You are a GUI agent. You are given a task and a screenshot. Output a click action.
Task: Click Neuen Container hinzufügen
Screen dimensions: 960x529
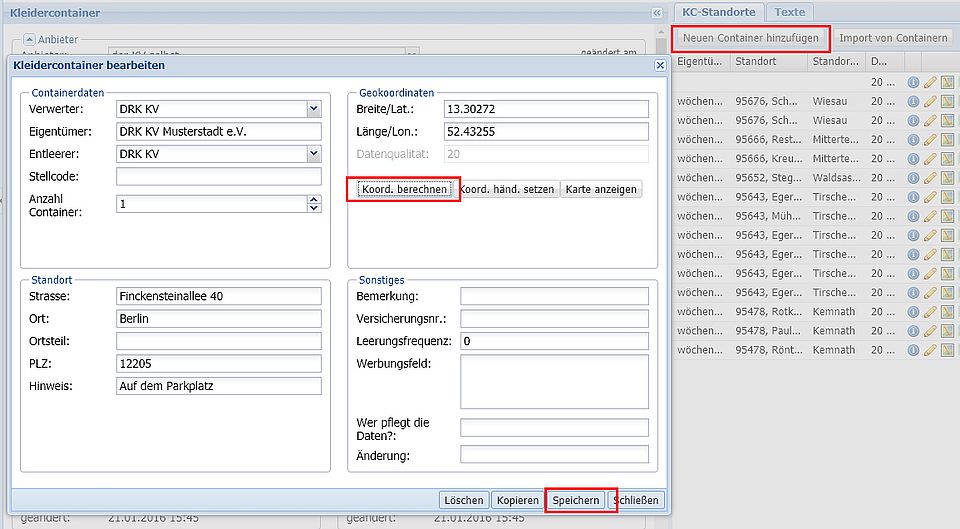[751, 38]
